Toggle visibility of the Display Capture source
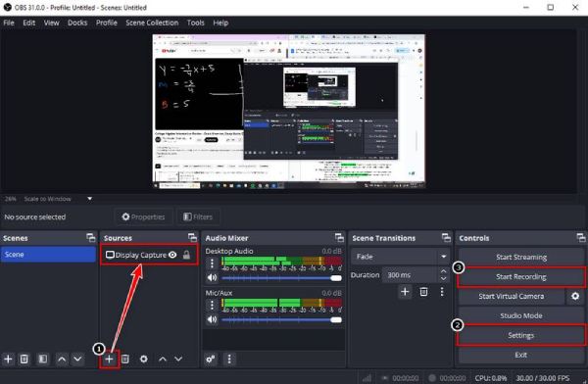The height and width of the screenshot is (384, 588). [x=172, y=255]
